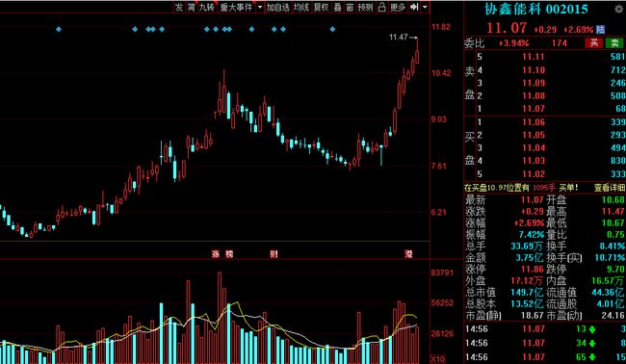
Task: Select the 卖4 ask price 11.10
Action: coord(534,70)
